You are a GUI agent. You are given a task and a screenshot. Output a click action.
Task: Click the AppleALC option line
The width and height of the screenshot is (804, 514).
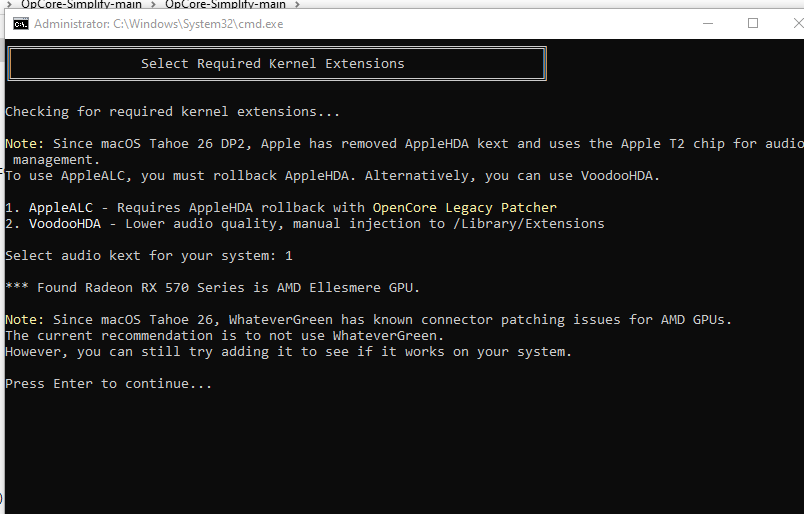(x=281, y=208)
